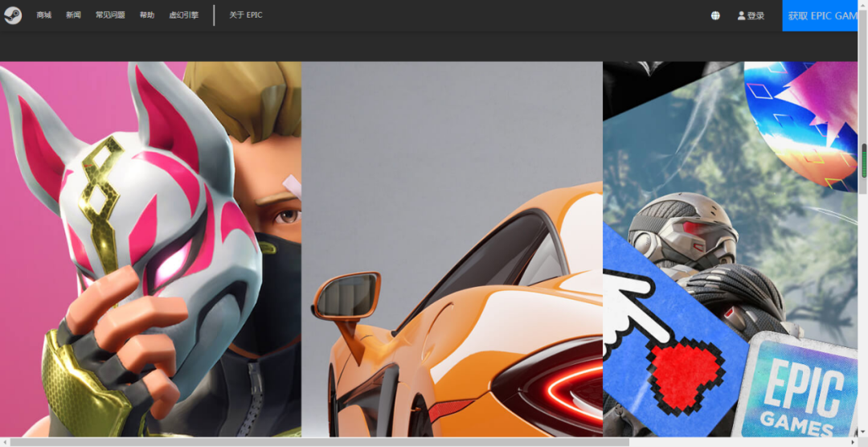
Task: Click the horizontal scrollbar thumb
Action: (x=319, y=442)
